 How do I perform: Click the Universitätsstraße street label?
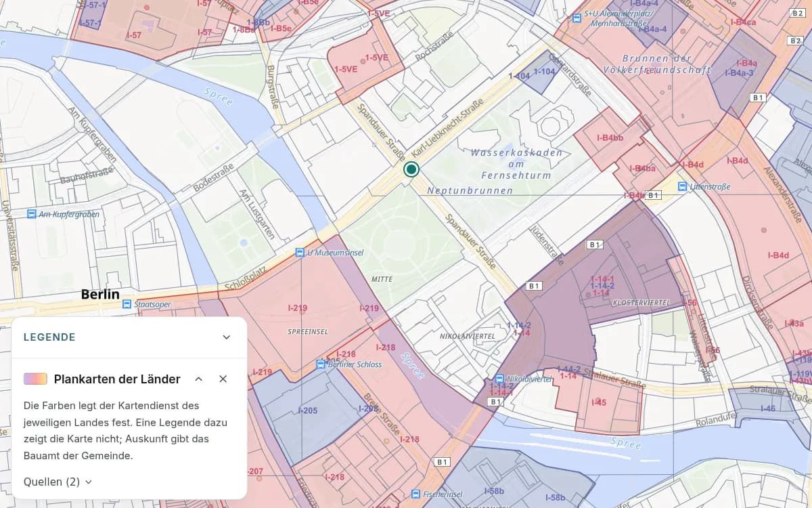(9, 236)
